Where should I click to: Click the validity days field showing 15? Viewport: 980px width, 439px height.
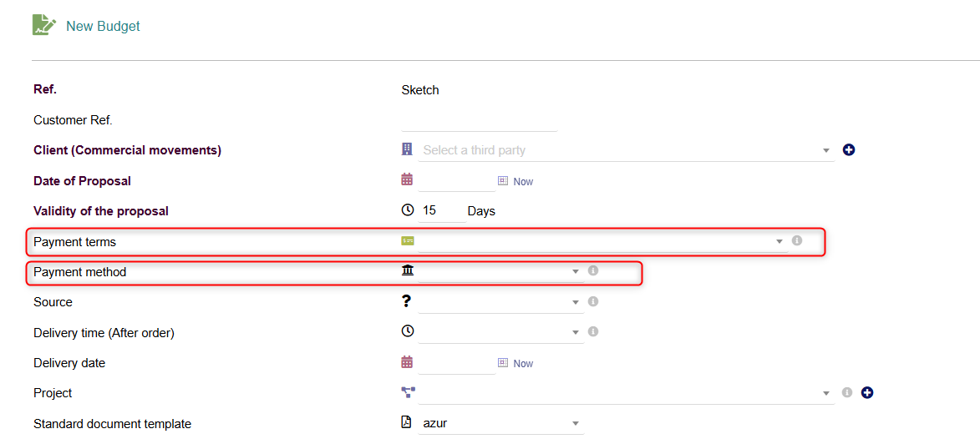pyautogui.click(x=442, y=210)
